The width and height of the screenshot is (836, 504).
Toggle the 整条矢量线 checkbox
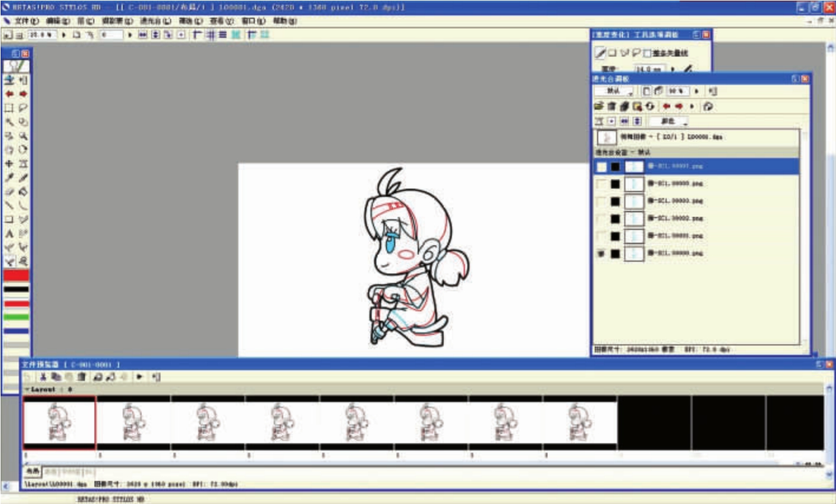click(647, 53)
